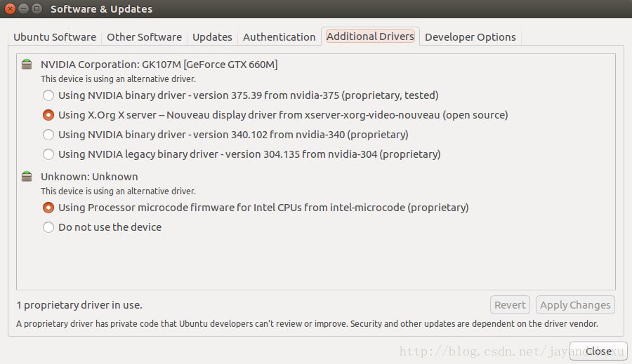This screenshot has width=632, height=364.
Task: Click the Close button at bottom
Action: pyautogui.click(x=598, y=351)
